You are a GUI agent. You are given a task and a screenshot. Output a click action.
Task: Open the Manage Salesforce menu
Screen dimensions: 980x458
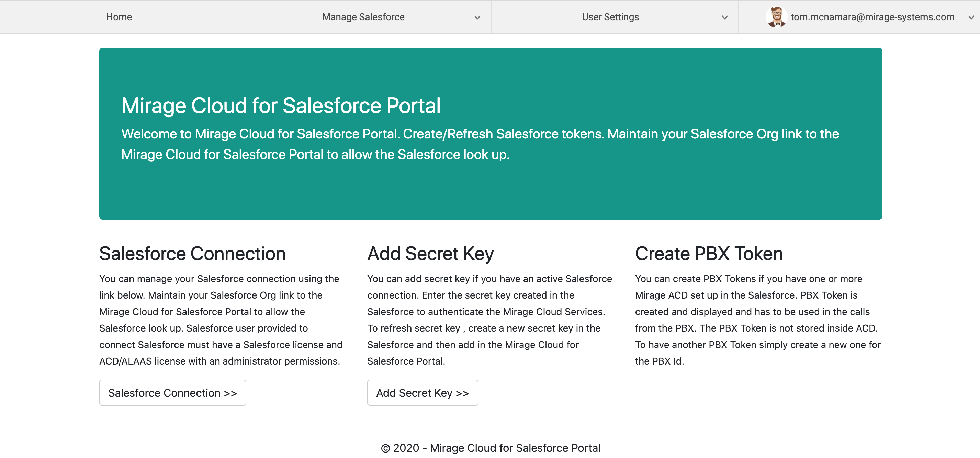point(363,17)
